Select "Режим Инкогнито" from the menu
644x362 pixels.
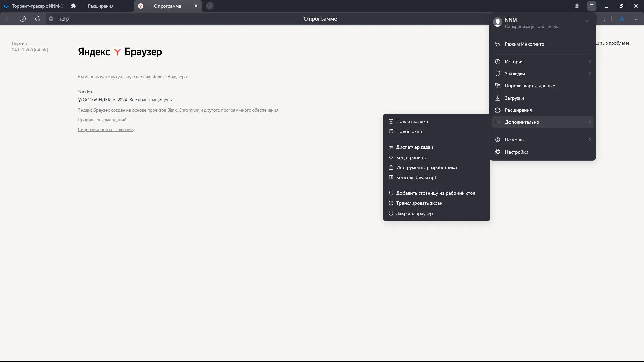tap(543, 44)
